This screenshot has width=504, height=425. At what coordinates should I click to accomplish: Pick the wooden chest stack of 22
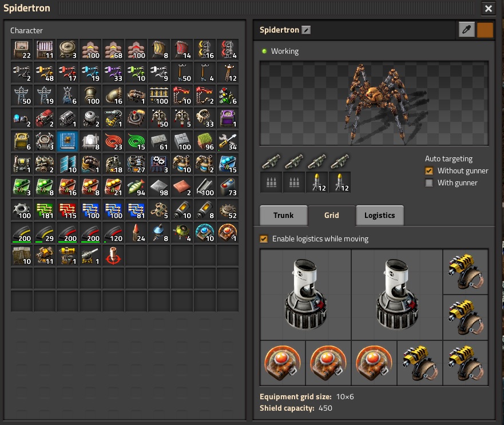click(22, 50)
